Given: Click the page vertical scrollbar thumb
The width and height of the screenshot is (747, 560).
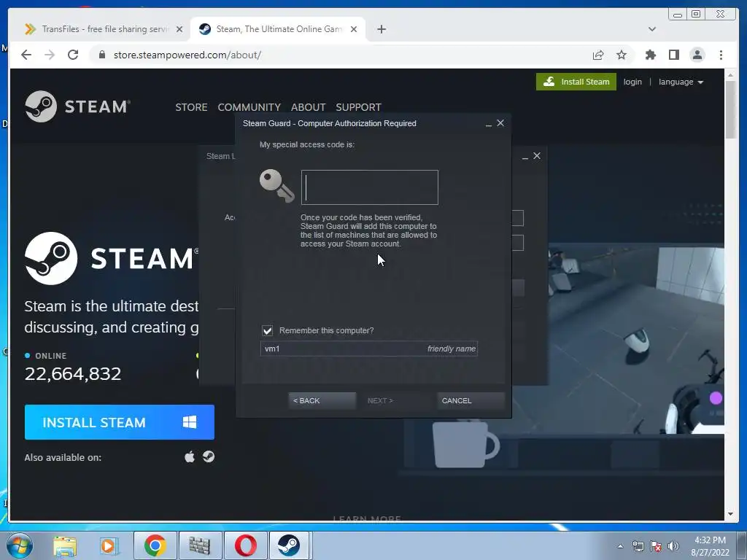Looking at the screenshot, I should [731, 109].
